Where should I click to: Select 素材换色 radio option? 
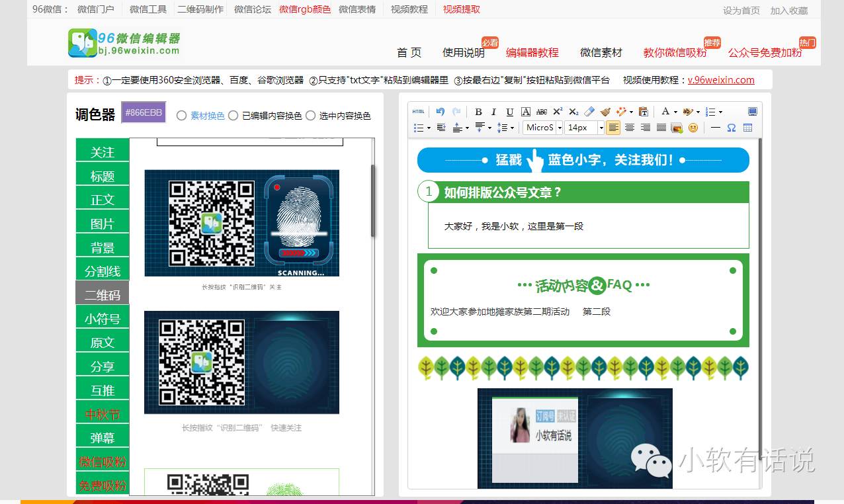pos(181,116)
